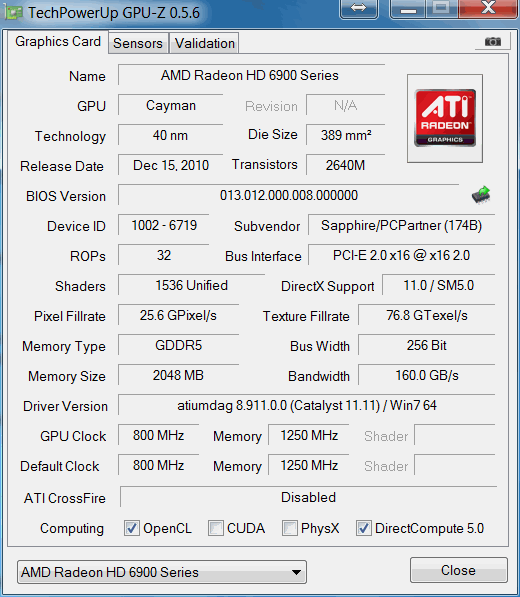Click the BIOS save chip icon

point(481,195)
